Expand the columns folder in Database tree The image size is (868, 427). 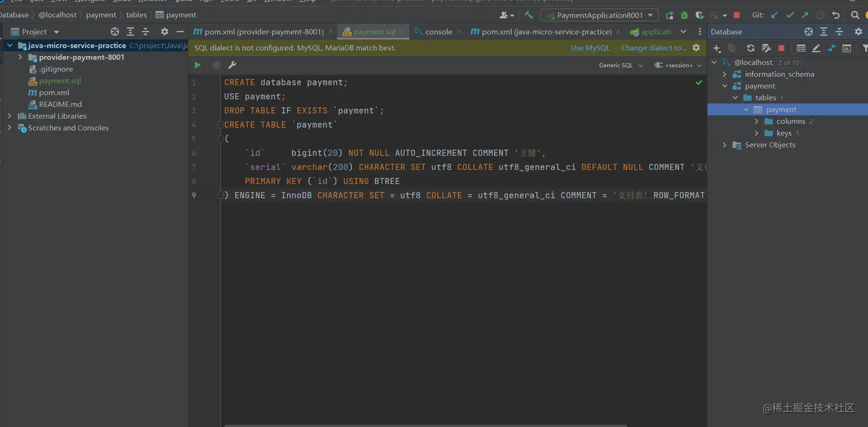tap(757, 121)
